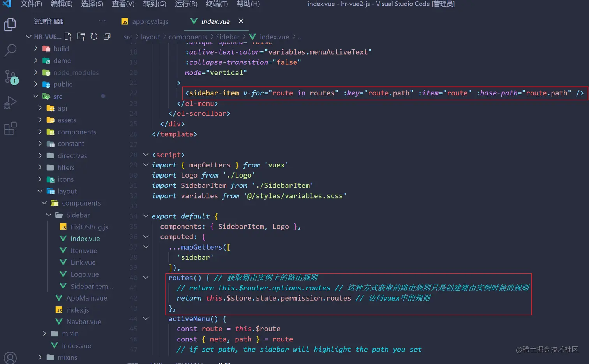This screenshot has height=364, width=589.
Task: Expand the node_modules folder
Action: [x=76, y=73]
